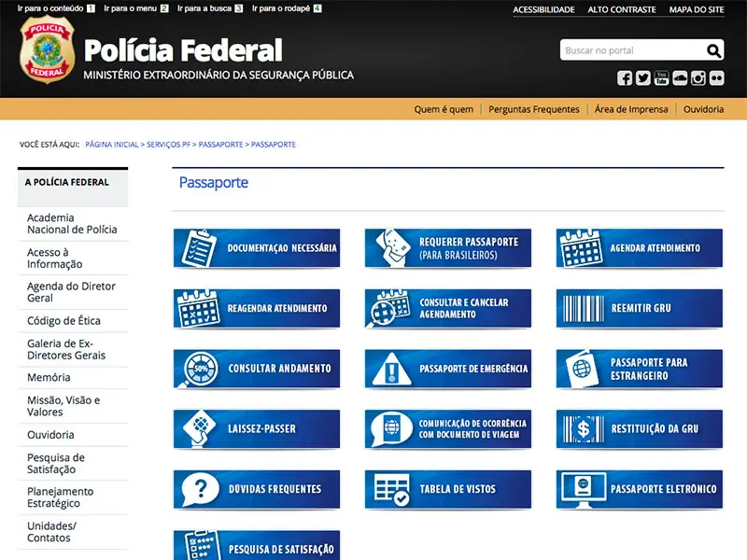This screenshot has height=560, width=747.
Task: Click the speech bubble icon on Comunicação de Ocorrência
Action: pos(391,429)
